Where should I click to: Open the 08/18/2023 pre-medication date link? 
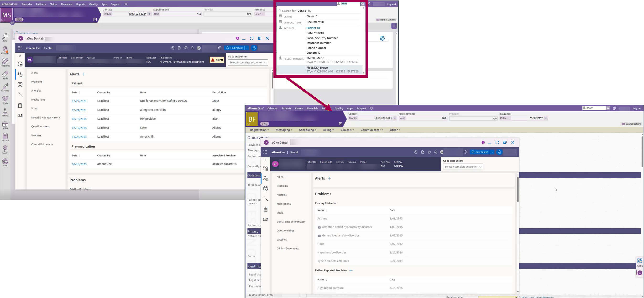pos(79,164)
